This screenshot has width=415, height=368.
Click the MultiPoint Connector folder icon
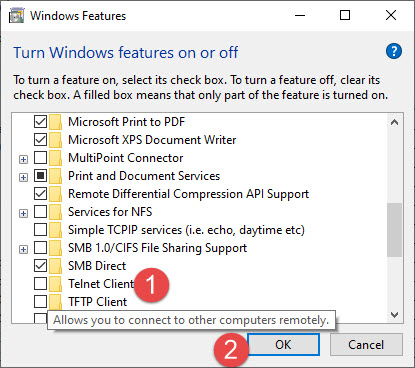tap(55, 158)
